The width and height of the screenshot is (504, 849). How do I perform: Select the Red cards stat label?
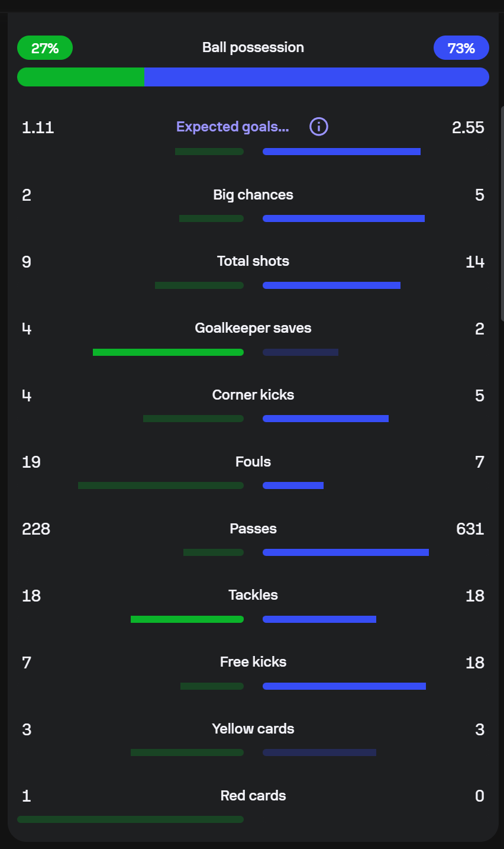point(253,796)
